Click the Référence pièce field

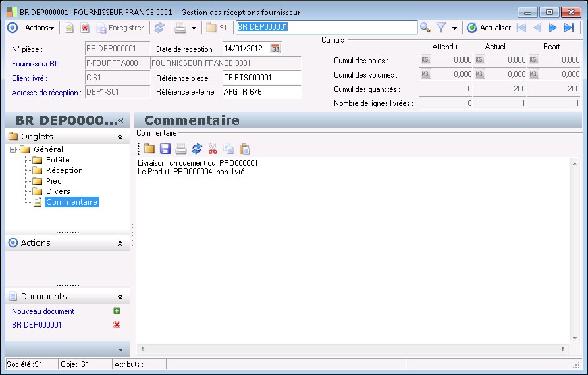pos(262,78)
